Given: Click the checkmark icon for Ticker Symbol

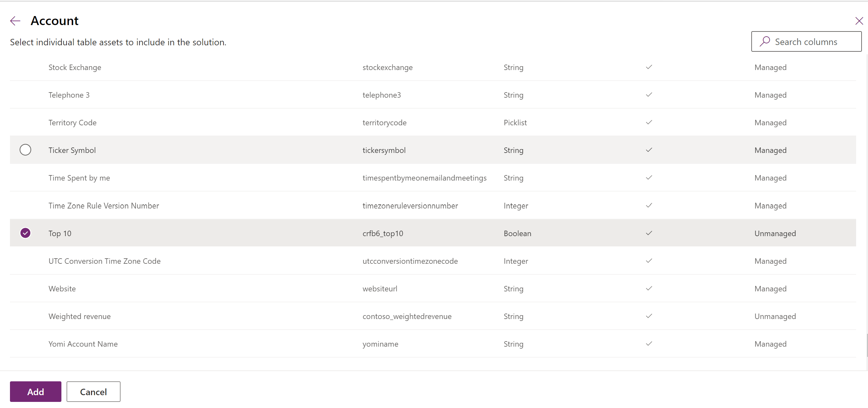Looking at the screenshot, I should point(649,150).
